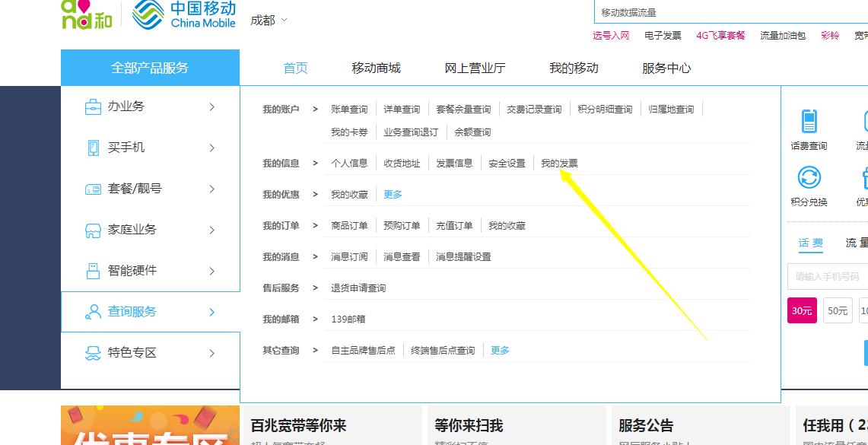This screenshot has height=445, width=868.
Task: Open 自主品牌售后点 link
Action: 363,351
